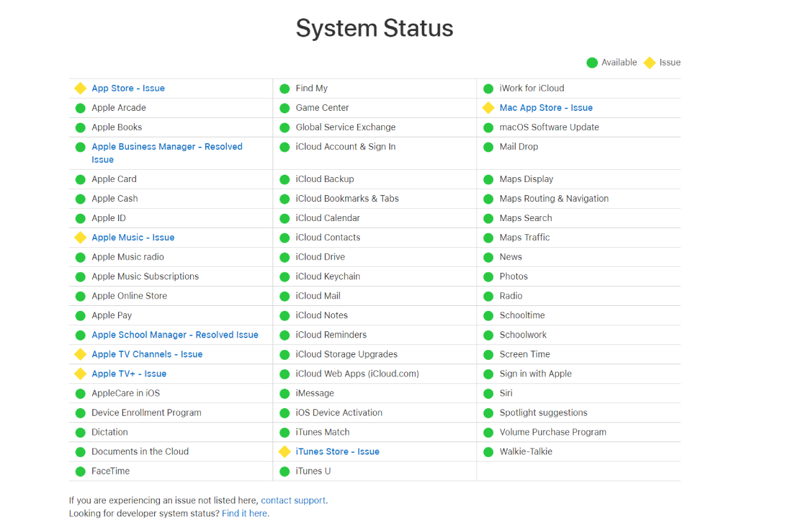Click green status dot beside FaceTime
793x532 pixels.
81,471
